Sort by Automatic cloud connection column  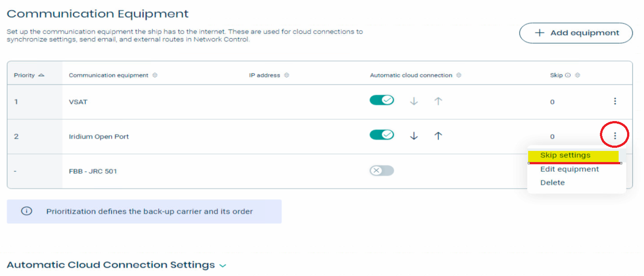pyautogui.click(x=459, y=75)
